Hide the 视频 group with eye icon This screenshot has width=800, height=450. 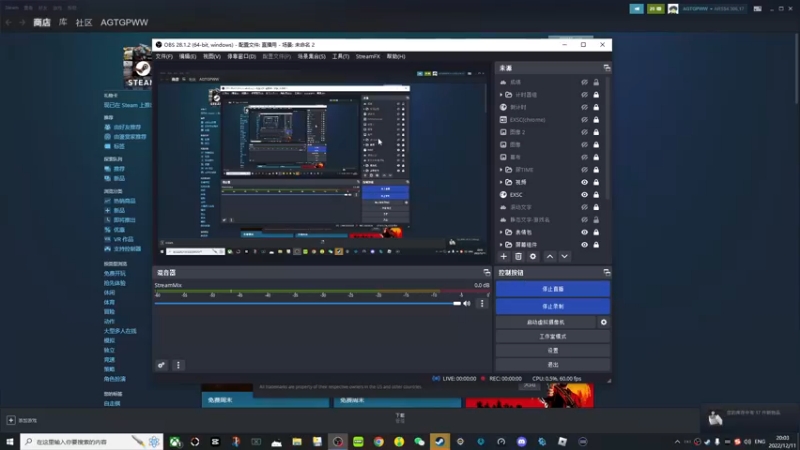tap(584, 182)
